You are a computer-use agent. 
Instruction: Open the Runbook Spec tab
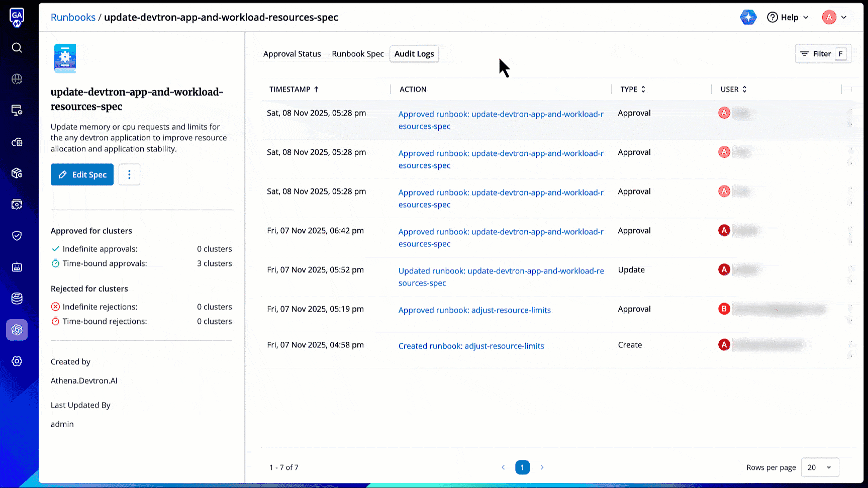pyautogui.click(x=358, y=54)
